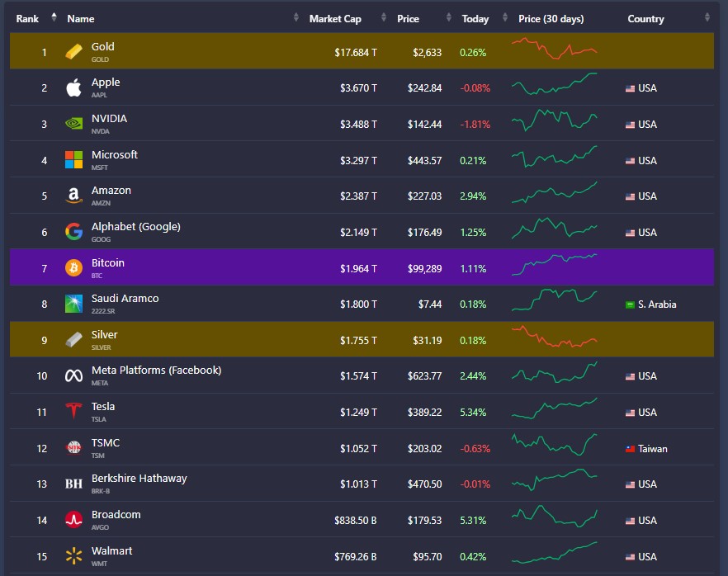Open TSMC's 30-day price chart
Screen dimensions: 728x576
tap(555, 445)
